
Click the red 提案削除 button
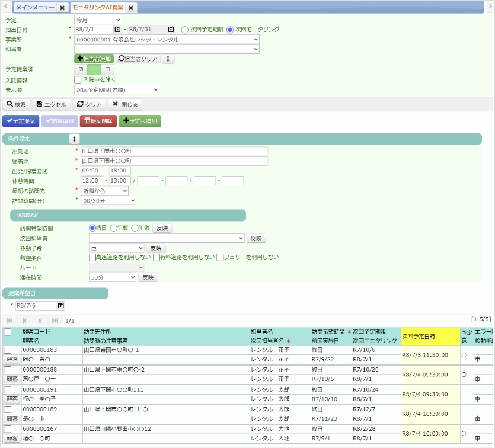point(98,121)
